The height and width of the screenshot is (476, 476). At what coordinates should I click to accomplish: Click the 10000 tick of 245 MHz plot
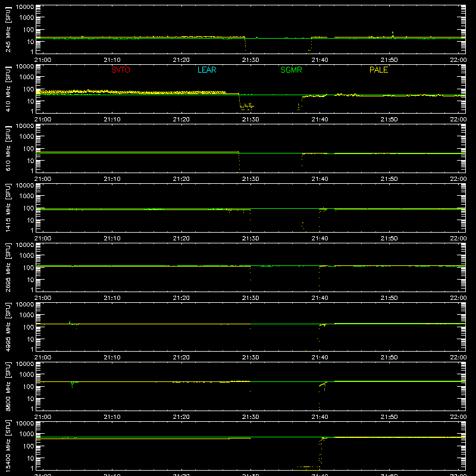tap(25, 7)
